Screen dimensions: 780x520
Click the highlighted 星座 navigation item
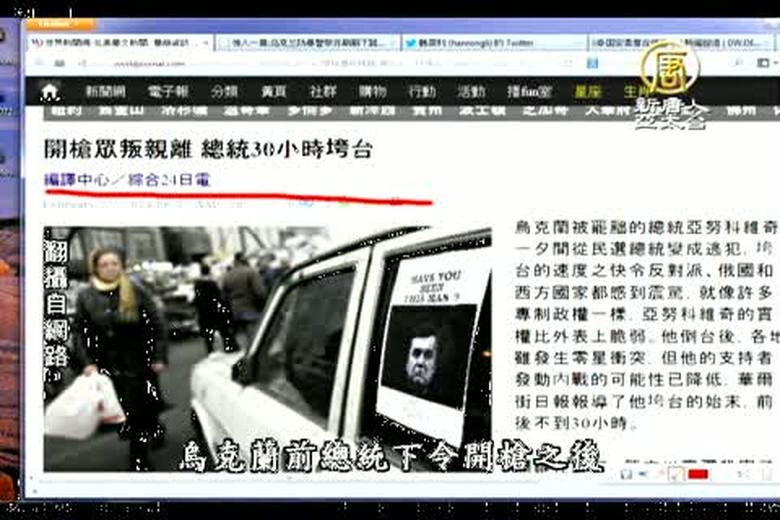[587, 91]
